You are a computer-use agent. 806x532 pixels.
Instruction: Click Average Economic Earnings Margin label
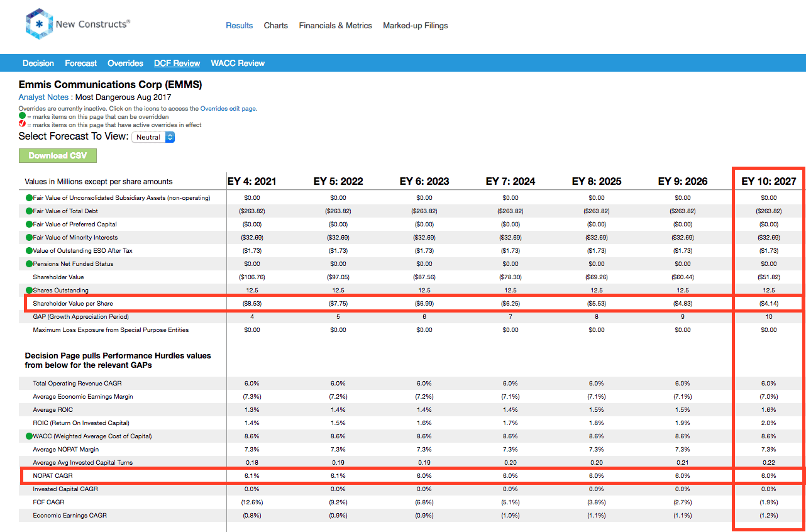(83, 397)
